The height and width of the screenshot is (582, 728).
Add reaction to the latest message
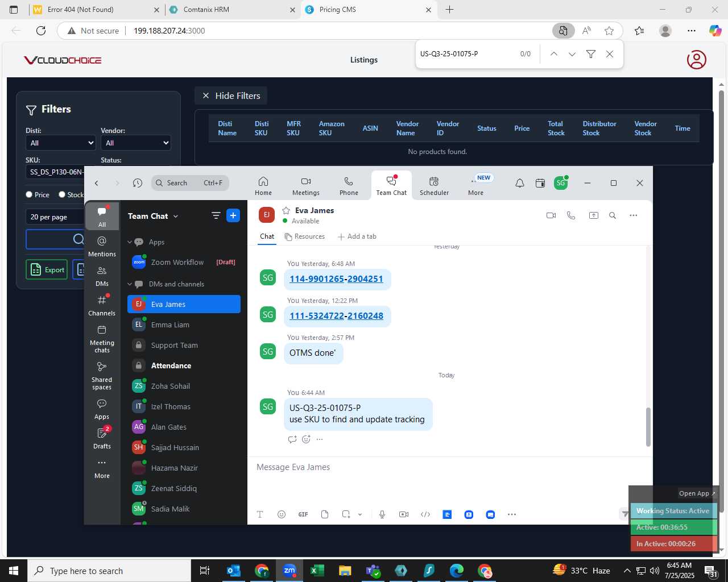click(x=306, y=439)
